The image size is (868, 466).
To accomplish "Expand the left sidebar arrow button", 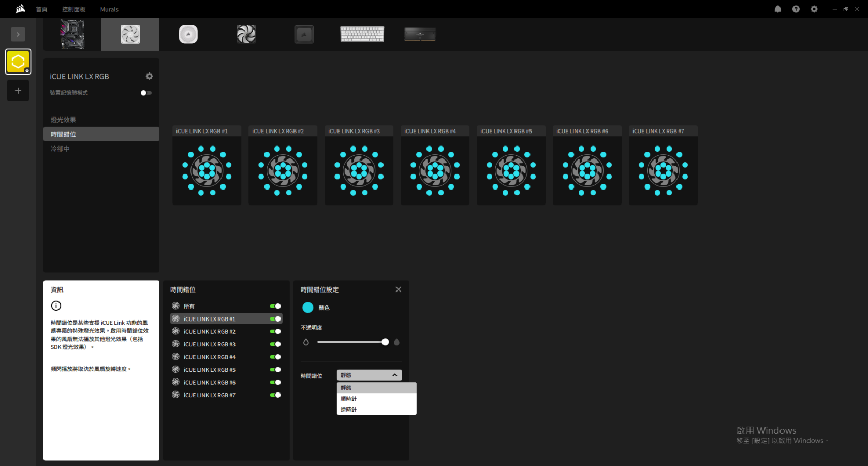I will [18, 34].
